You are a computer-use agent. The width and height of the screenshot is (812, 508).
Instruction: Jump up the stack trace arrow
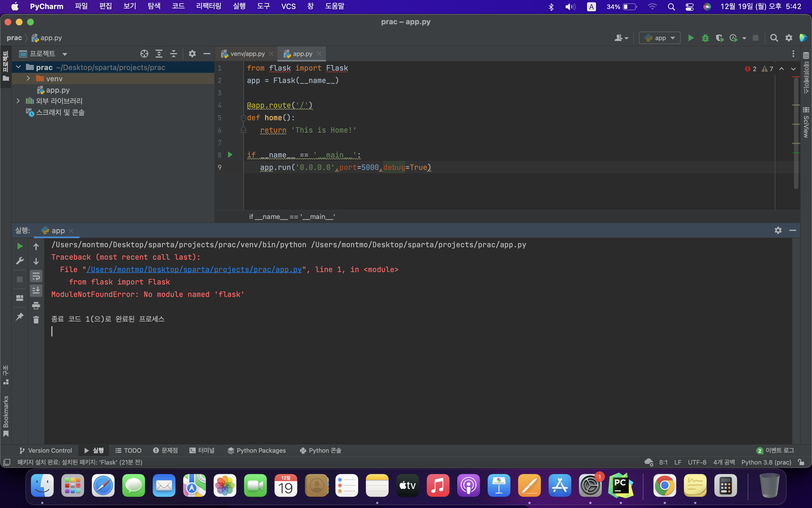point(36,247)
